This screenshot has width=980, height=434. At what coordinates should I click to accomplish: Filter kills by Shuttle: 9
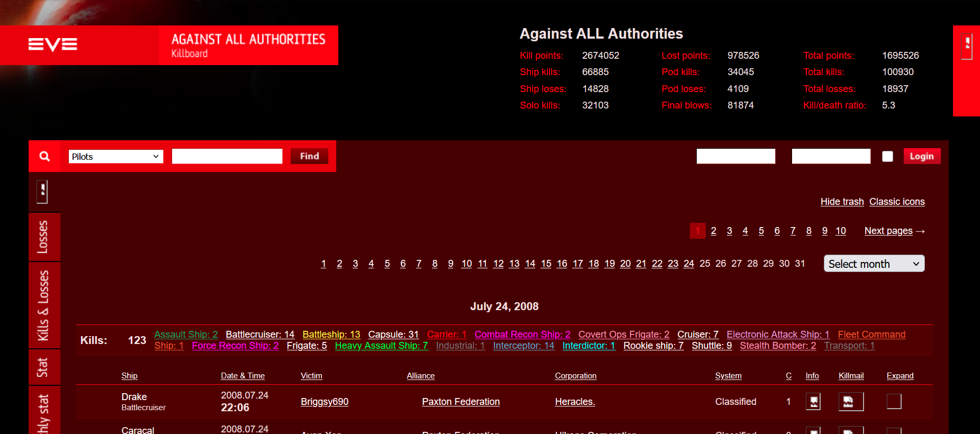[712, 346]
